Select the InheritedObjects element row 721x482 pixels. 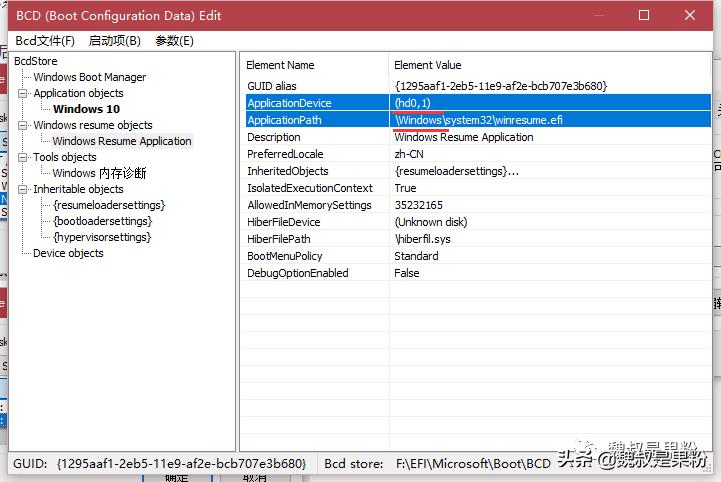point(477,171)
